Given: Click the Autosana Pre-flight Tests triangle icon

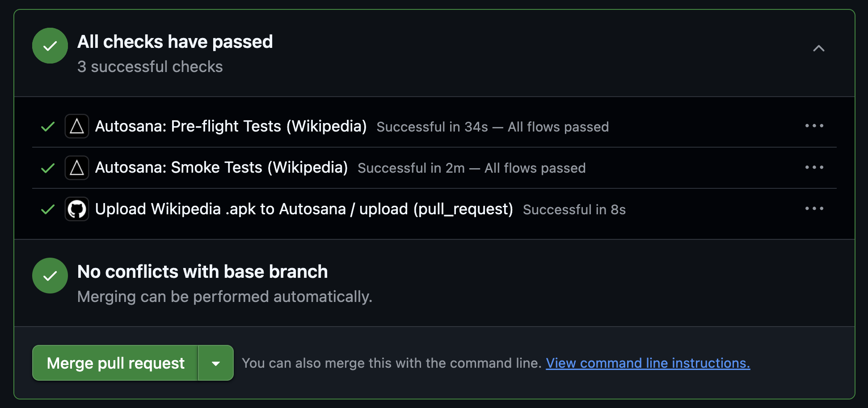Looking at the screenshot, I should [76, 126].
